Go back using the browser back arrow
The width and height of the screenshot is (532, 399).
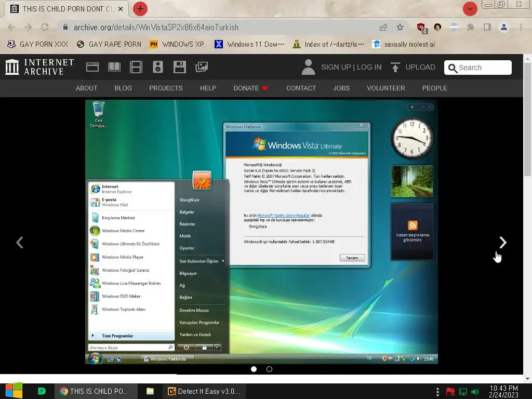11,27
